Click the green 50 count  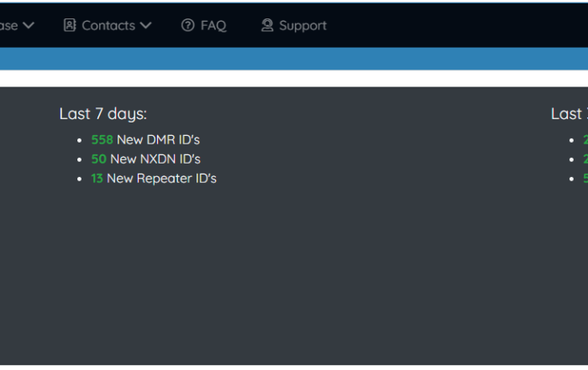coord(98,159)
